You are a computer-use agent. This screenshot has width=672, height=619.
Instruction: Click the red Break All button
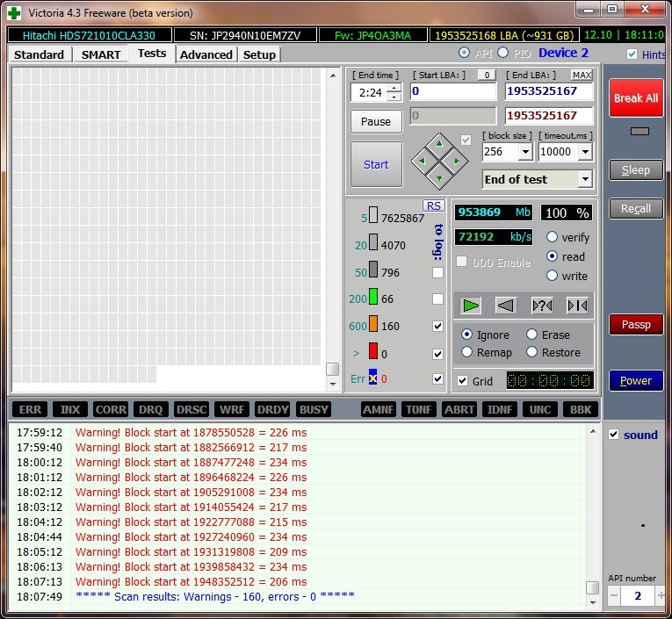coord(636,98)
